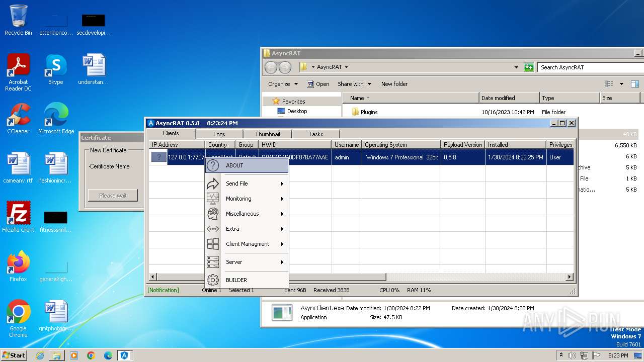
Task: Choose BUILDER in the context menu
Action: [x=247, y=280]
